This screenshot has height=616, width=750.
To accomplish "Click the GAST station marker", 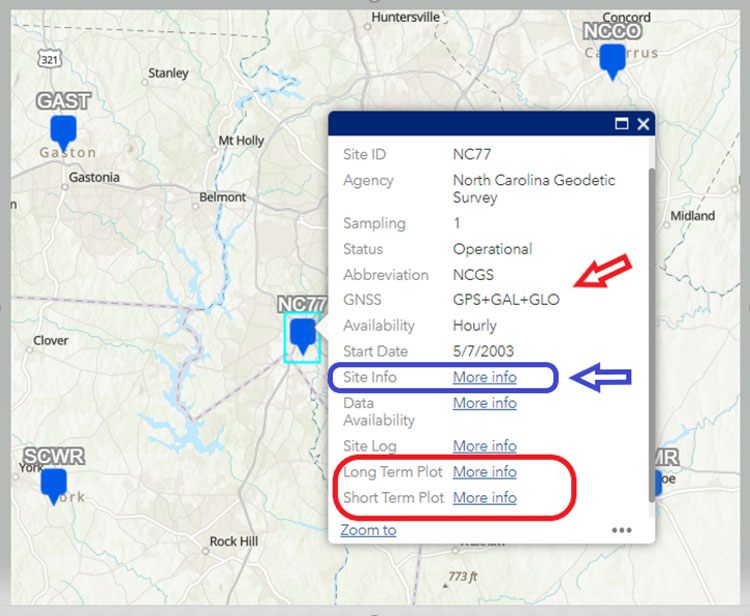I will point(63,131).
